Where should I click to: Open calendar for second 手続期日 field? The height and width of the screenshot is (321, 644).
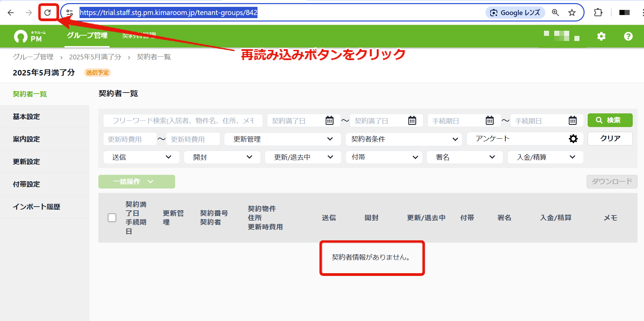tap(573, 121)
